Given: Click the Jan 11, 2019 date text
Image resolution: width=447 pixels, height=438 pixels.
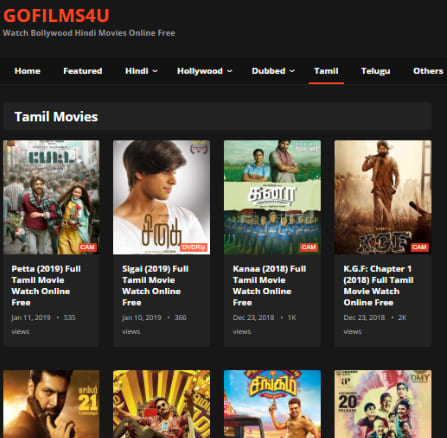Looking at the screenshot, I should (31, 317).
